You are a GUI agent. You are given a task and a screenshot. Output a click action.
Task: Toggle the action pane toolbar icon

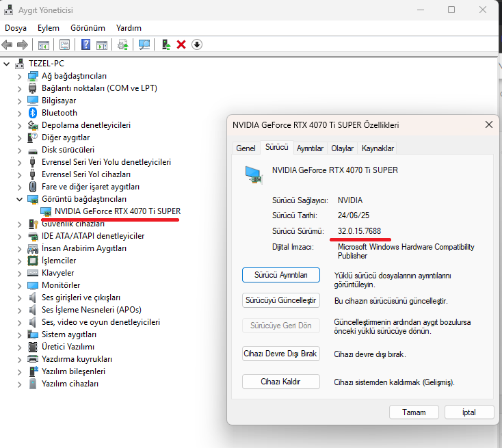(102, 45)
